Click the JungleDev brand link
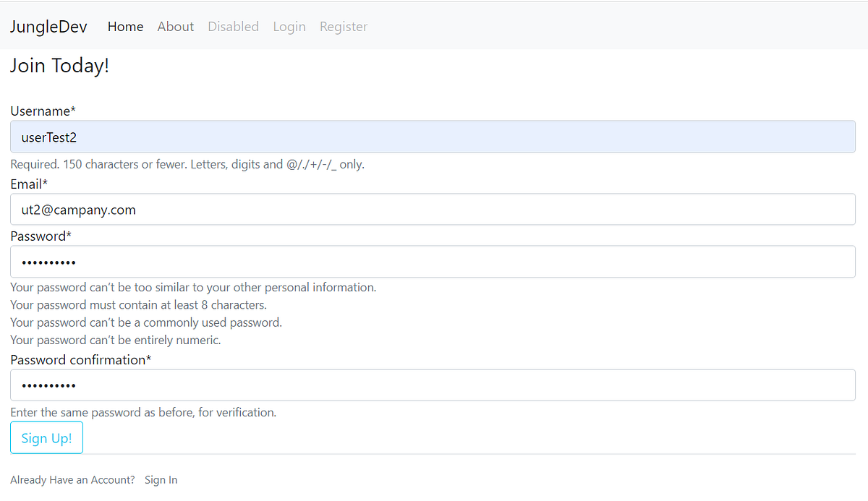This screenshot has height=501, width=868. tap(48, 26)
